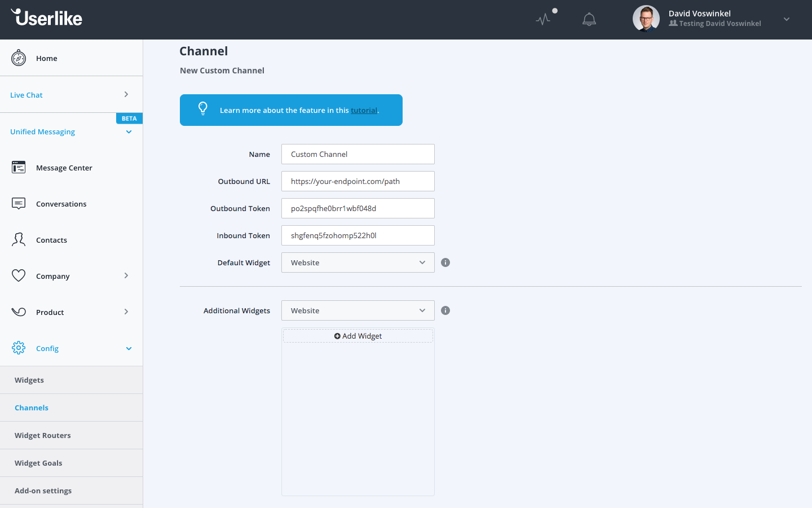This screenshot has height=508, width=812.
Task: Click the Company heart icon
Action: coord(19,276)
